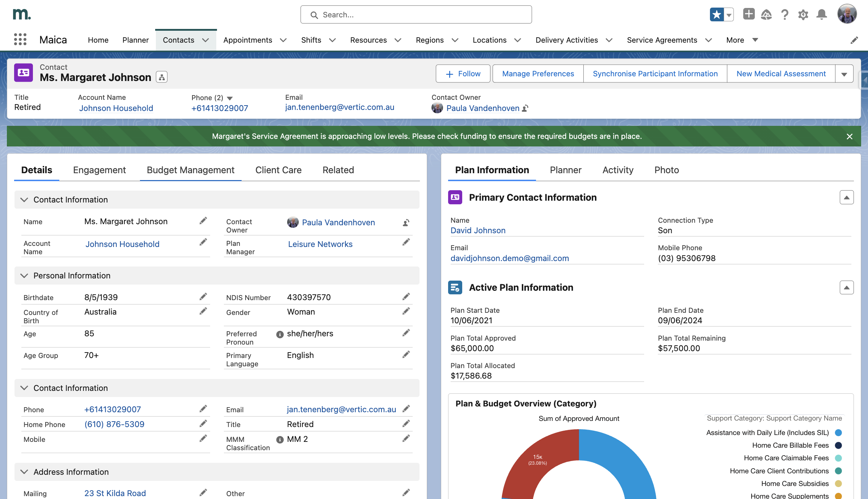868x499 pixels.
Task: Click the starred favourites icon in toolbar
Action: coord(715,14)
